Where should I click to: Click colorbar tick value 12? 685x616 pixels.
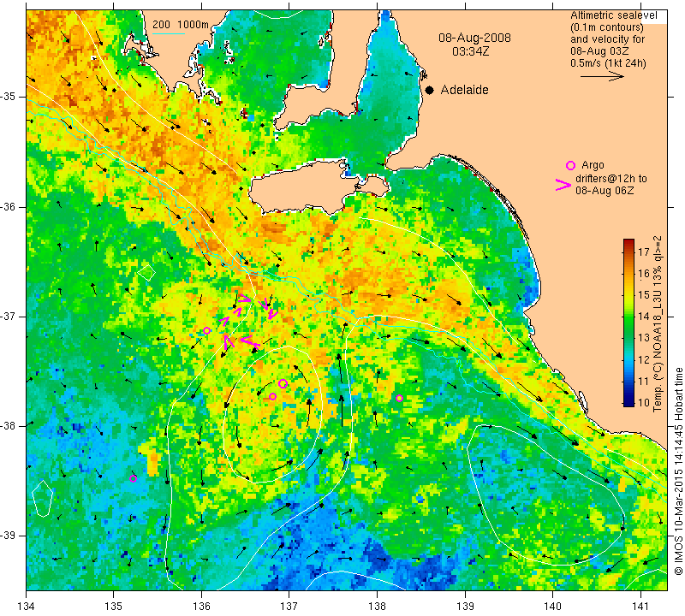point(644,359)
